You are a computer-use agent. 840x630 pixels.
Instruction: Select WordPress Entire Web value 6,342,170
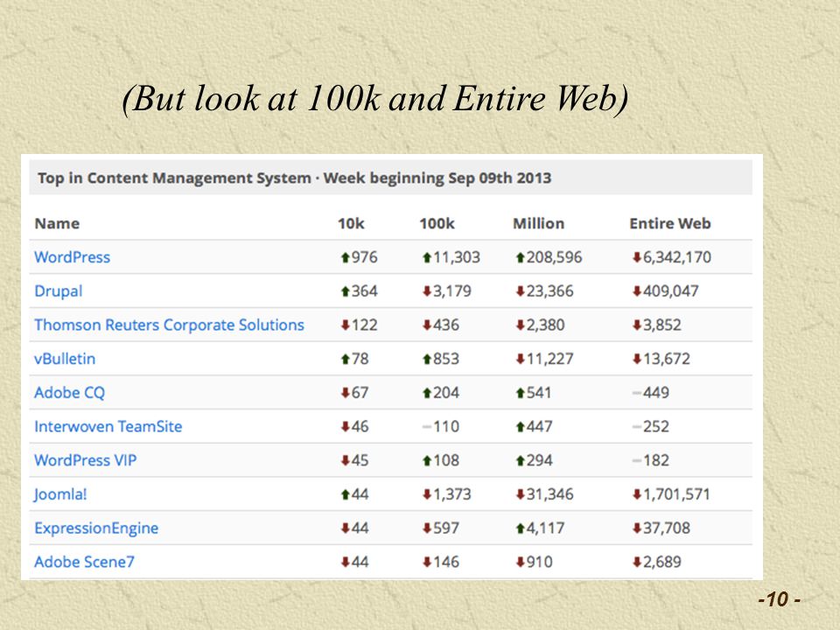point(677,257)
